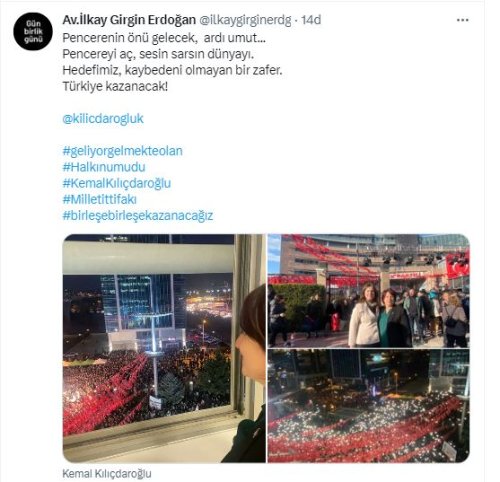500x482 pixels.
Task: Open the 14d tweet timestamp
Action: coord(311,20)
